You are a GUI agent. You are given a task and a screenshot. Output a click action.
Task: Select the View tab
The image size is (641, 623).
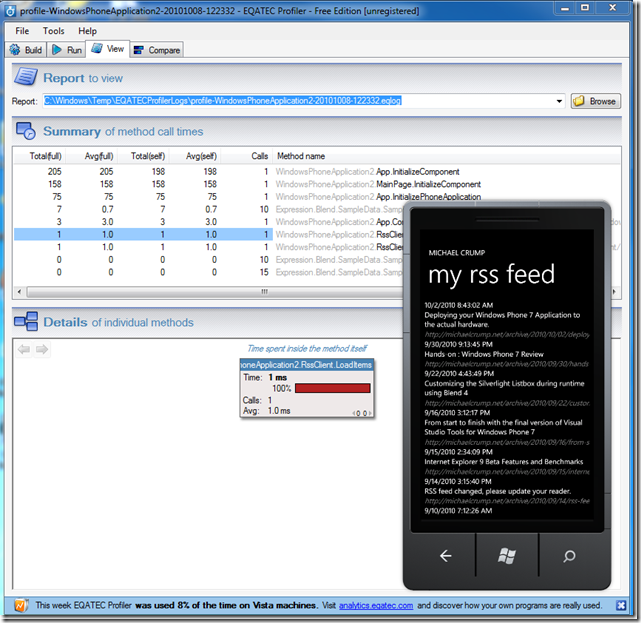click(108, 49)
